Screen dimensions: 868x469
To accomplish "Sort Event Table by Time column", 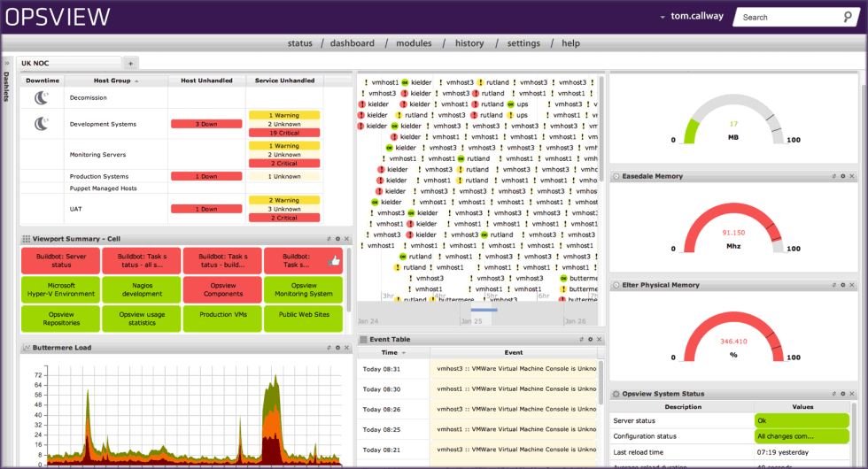I will [x=393, y=353].
